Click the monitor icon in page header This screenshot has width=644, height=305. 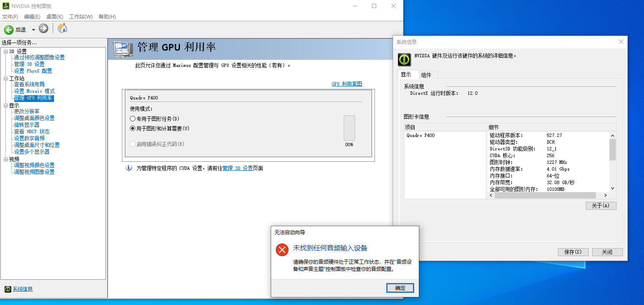coord(123,49)
